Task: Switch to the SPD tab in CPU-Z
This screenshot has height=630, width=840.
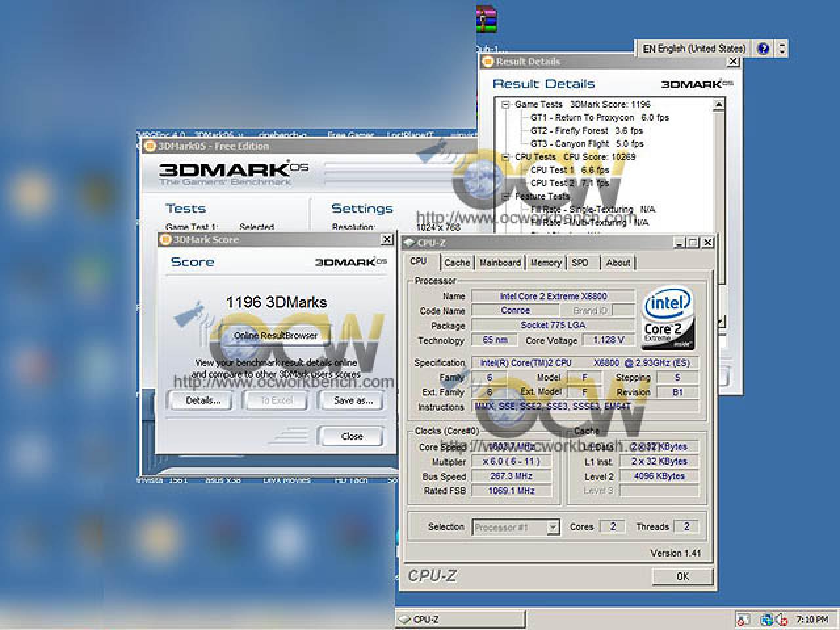Action: [x=580, y=262]
